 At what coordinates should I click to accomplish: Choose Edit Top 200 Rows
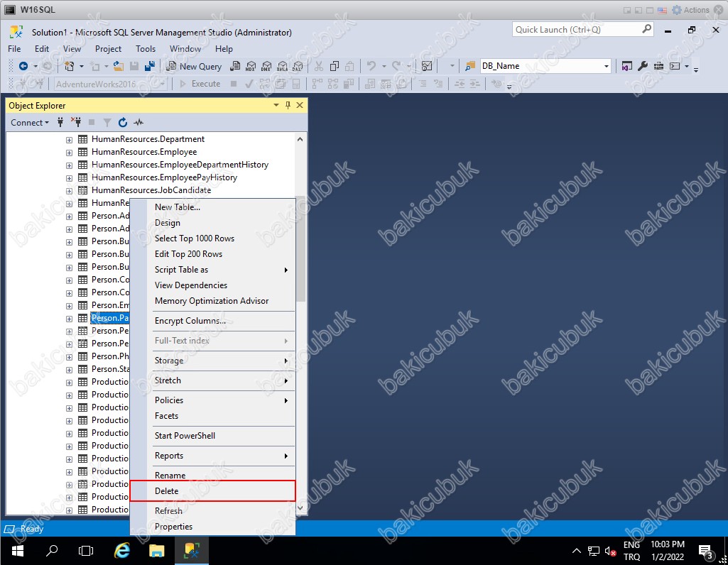click(x=212, y=254)
